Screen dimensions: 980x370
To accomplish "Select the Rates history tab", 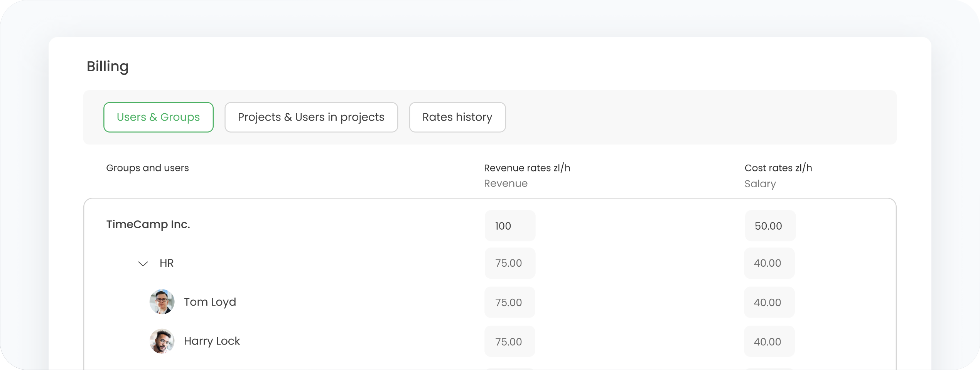I will (457, 117).
